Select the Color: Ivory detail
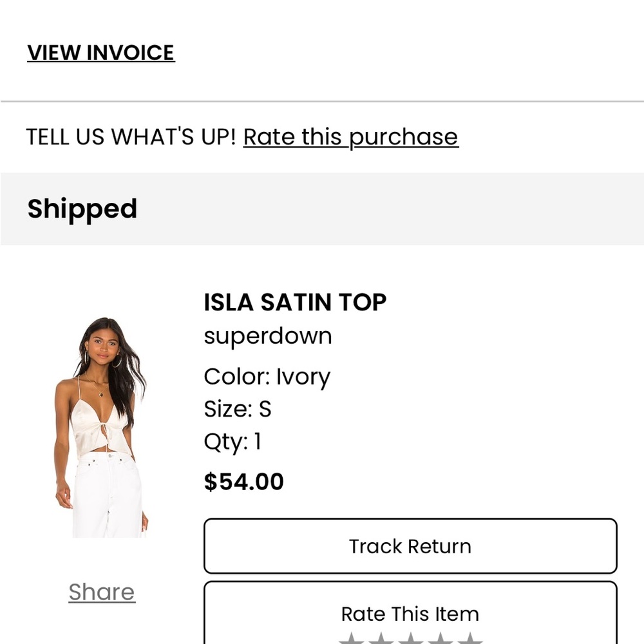The image size is (644, 644). pos(267,377)
